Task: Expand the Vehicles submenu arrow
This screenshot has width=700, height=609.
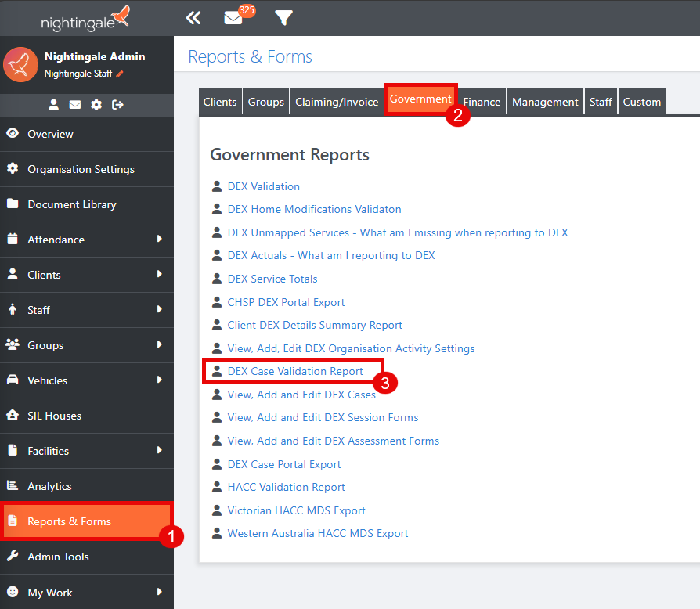Action: point(160,380)
